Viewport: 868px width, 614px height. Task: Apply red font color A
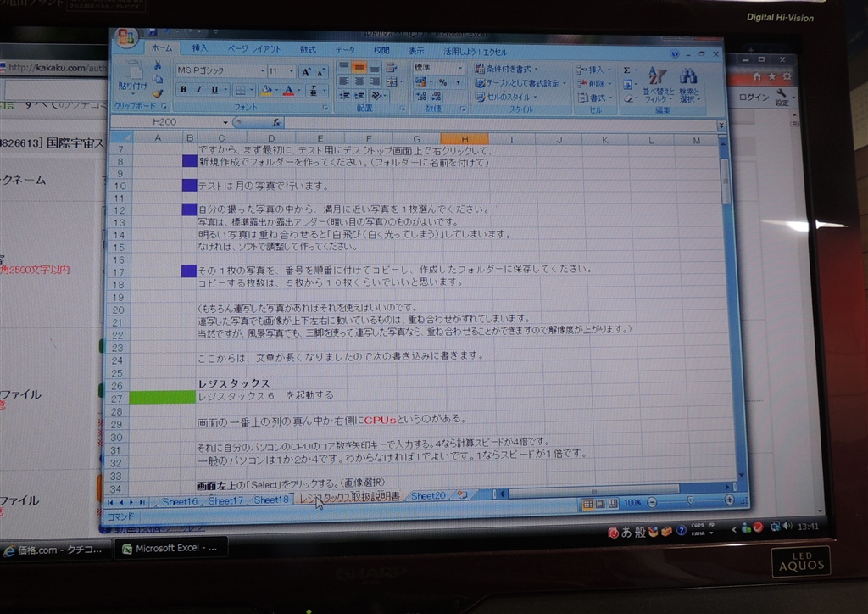(288, 90)
